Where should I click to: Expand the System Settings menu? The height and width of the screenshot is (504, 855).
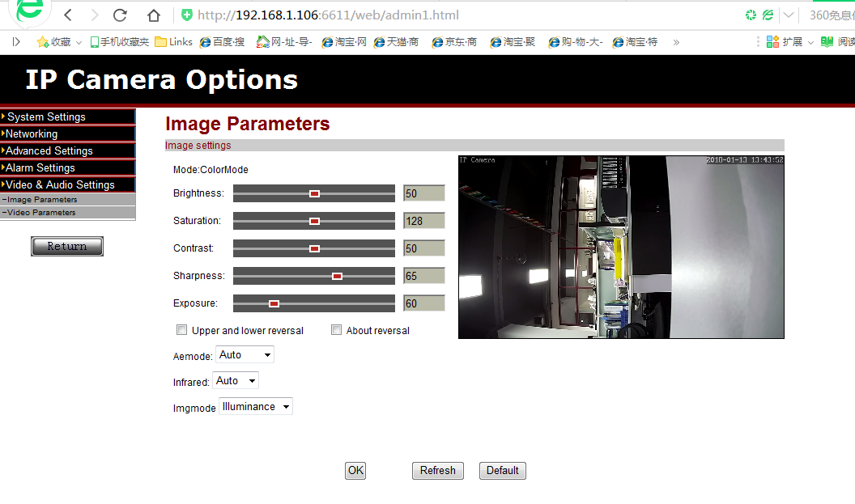pos(68,116)
